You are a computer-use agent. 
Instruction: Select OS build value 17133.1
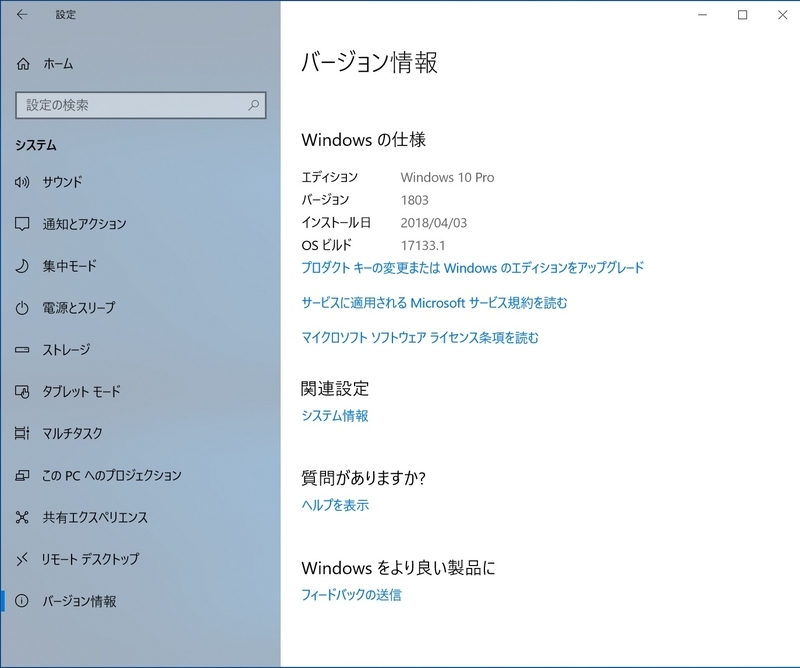click(x=423, y=245)
